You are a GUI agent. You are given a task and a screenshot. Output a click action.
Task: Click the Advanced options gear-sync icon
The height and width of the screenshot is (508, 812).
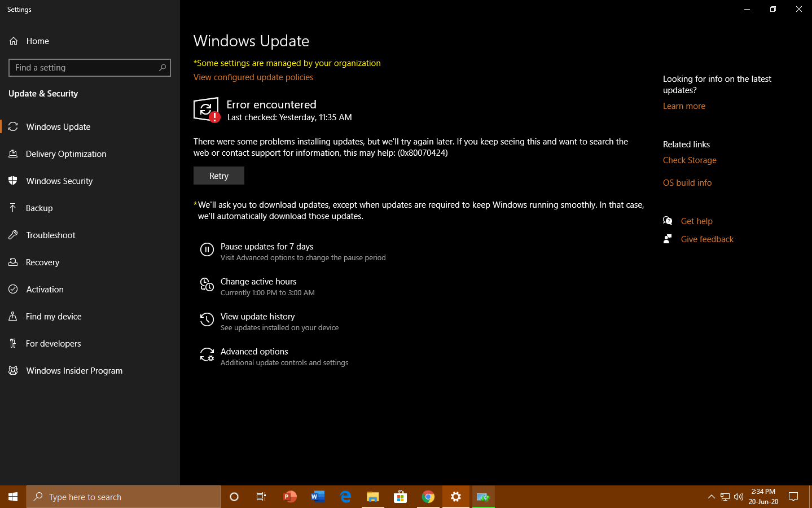click(x=207, y=354)
